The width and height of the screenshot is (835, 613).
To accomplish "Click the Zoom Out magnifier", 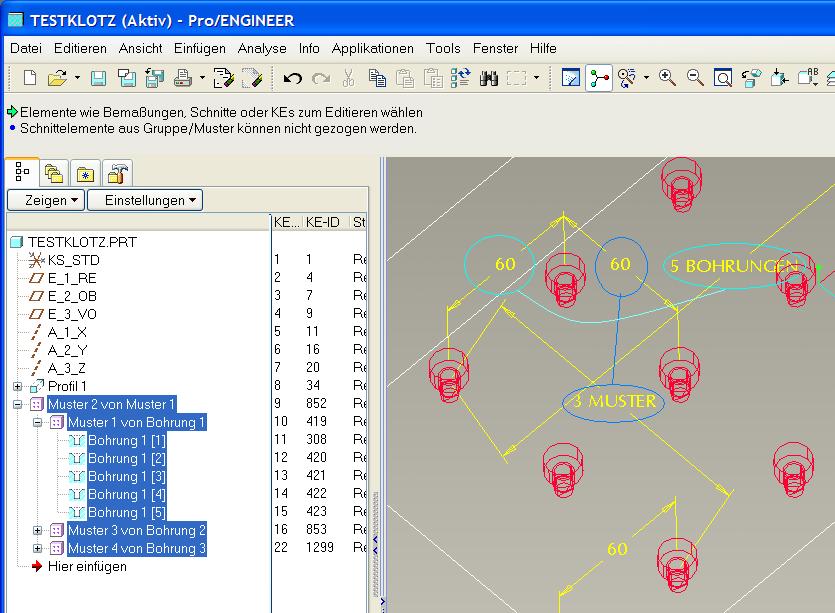I will pyautogui.click(x=695, y=78).
